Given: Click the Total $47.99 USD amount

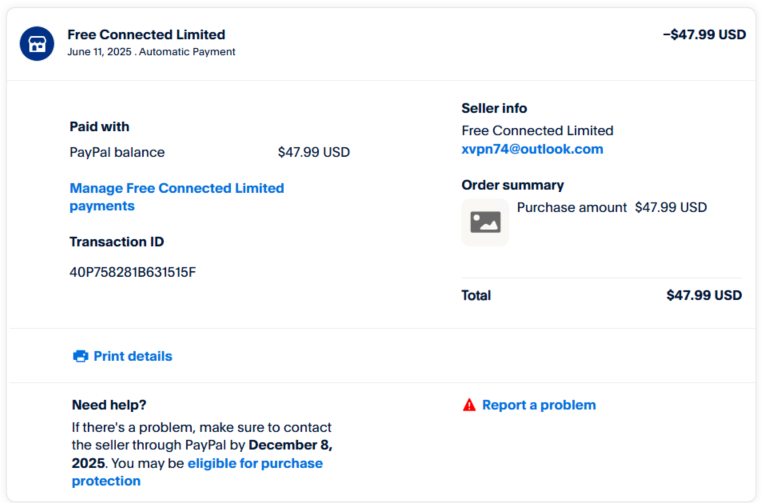Looking at the screenshot, I should click(x=704, y=295).
